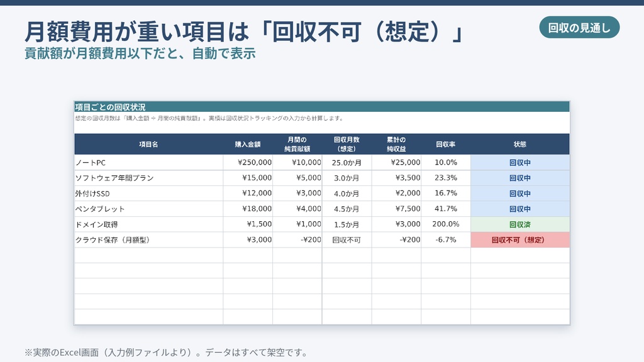
Task: Click the ¥12,000 purchase cell
Action: tap(248, 194)
